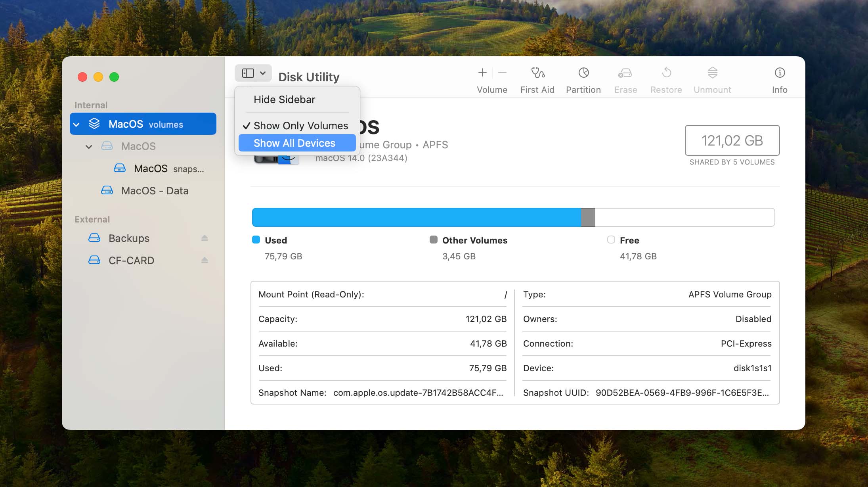Click the Owners Disabled value
Screen dimensions: 868x487
753,319
